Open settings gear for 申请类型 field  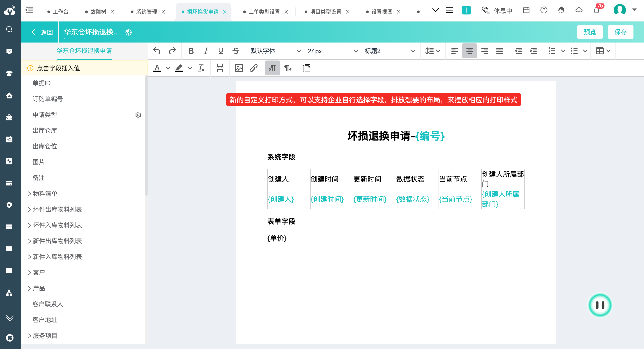pos(138,115)
